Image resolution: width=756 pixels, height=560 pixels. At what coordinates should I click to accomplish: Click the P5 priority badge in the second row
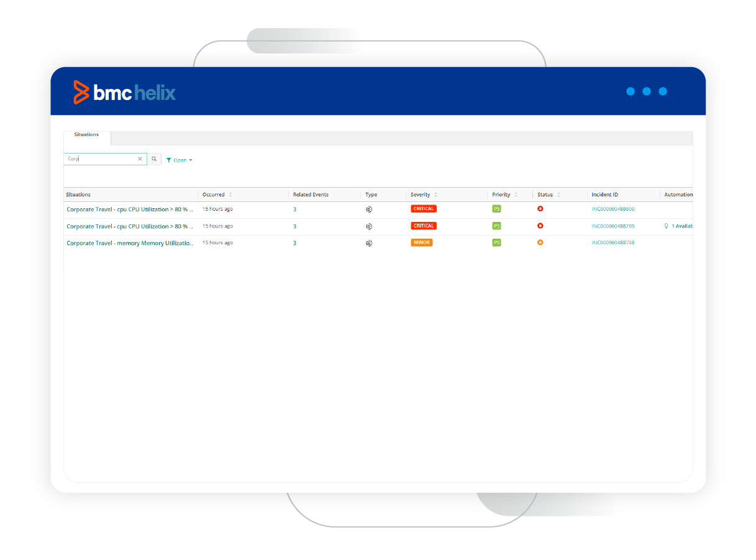pos(496,226)
